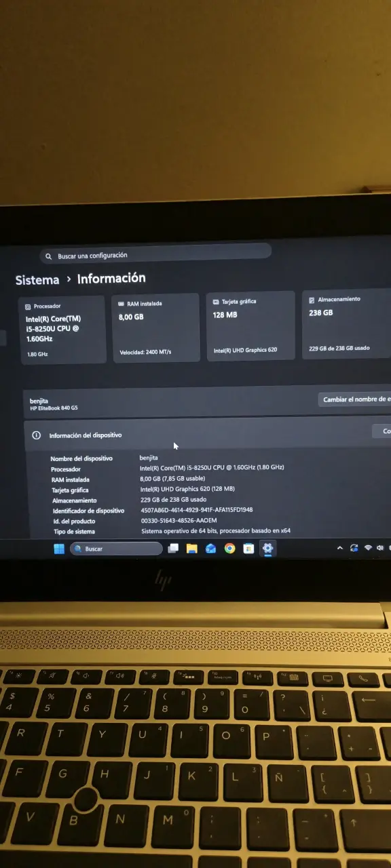The height and width of the screenshot is (868, 391).
Task: Select the Identificador de dispositivo value
Action: (x=197, y=510)
